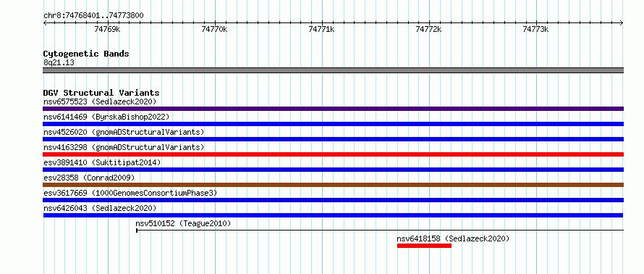Click the 74771k ruler position
Image resolution: width=644 pixels, height=274 pixels.
322,29
